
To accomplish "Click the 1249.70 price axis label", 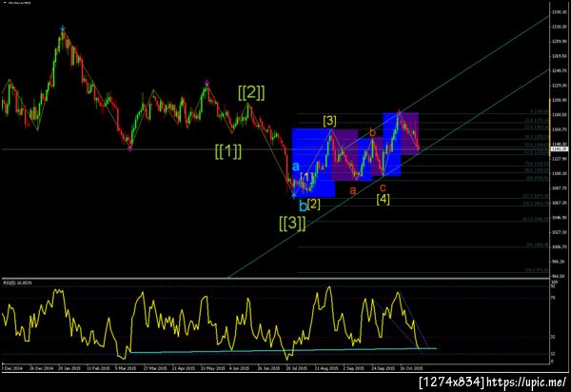I will (560, 70).
